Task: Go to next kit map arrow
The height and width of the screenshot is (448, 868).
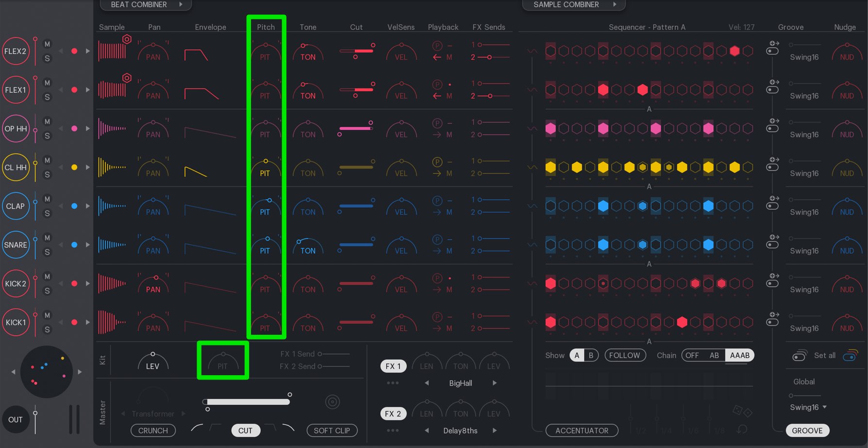Action: 80,372
